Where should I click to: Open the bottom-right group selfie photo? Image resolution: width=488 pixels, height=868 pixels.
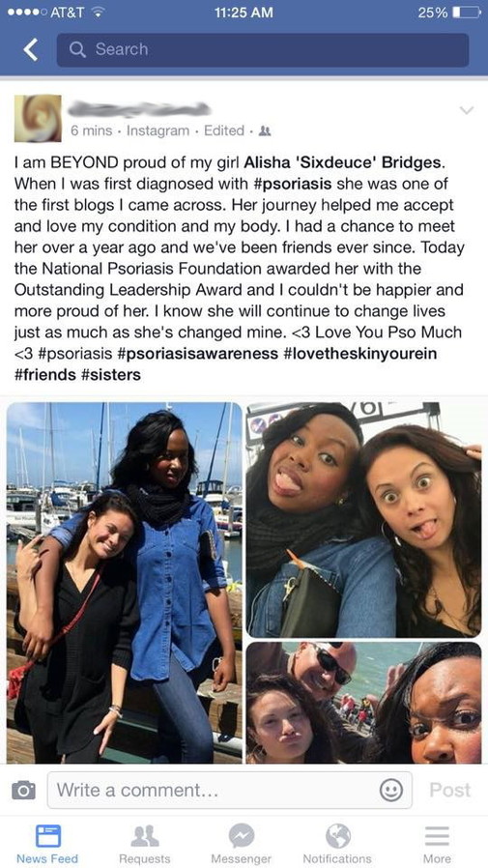coord(363,703)
